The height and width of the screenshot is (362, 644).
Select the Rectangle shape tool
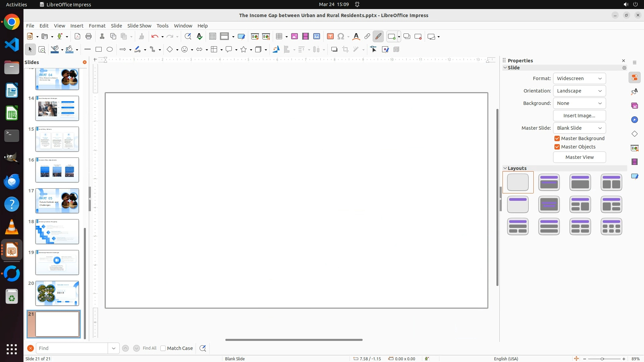(99, 50)
